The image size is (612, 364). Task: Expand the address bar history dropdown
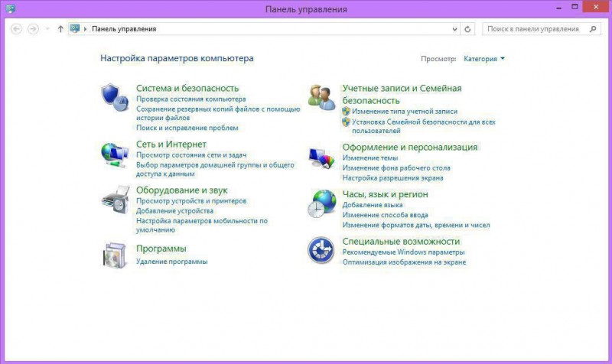click(x=454, y=29)
